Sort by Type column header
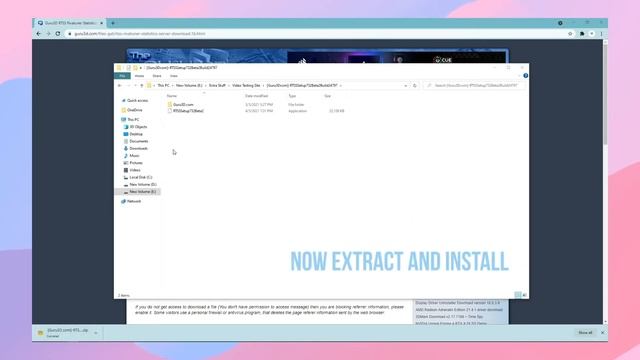Viewport: 640px width, 360px height. tap(292, 96)
